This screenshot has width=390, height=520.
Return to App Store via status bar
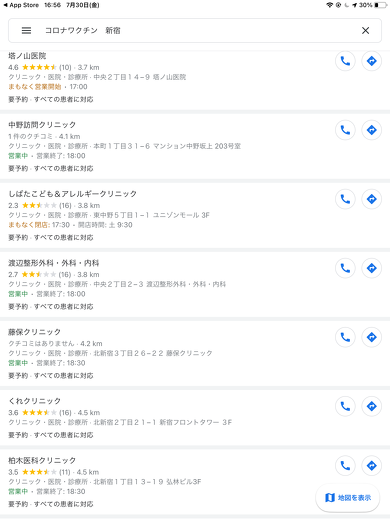[21, 5]
